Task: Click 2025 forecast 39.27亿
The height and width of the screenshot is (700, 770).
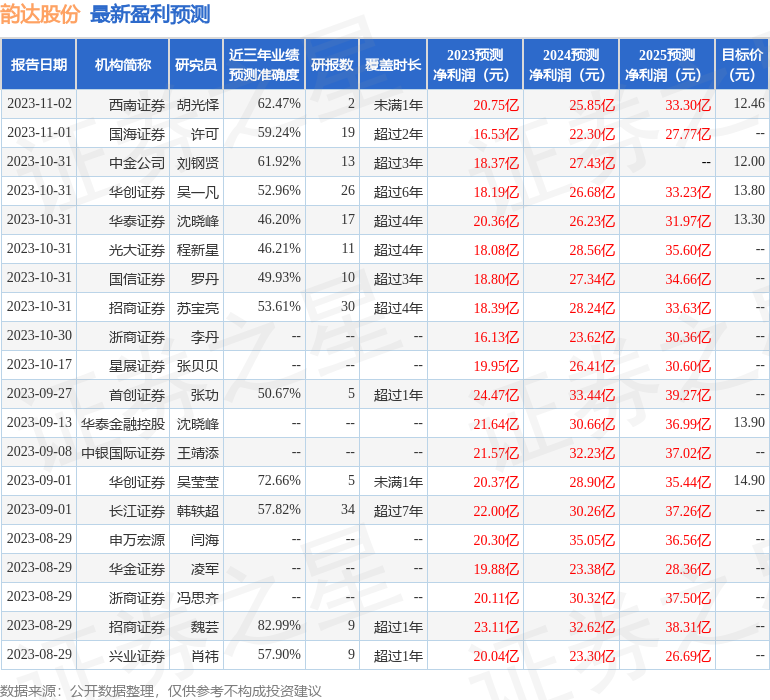Action: [x=688, y=395]
